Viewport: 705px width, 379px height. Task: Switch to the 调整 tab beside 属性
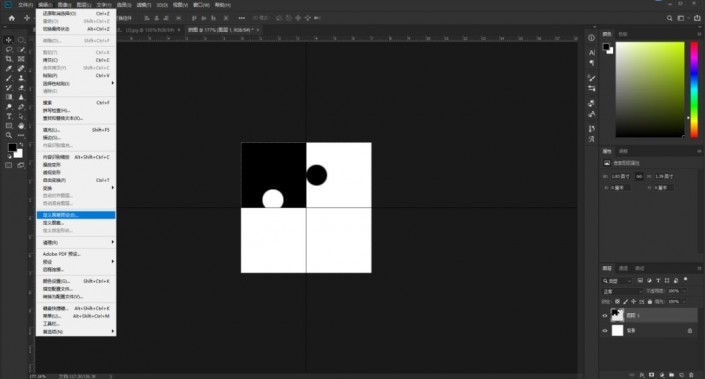click(x=623, y=151)
